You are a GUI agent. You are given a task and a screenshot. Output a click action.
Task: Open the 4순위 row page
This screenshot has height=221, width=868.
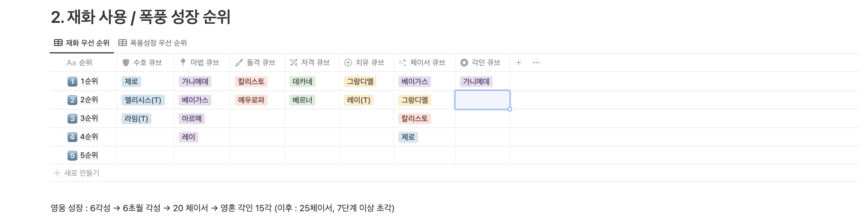(x=89, y=137)
